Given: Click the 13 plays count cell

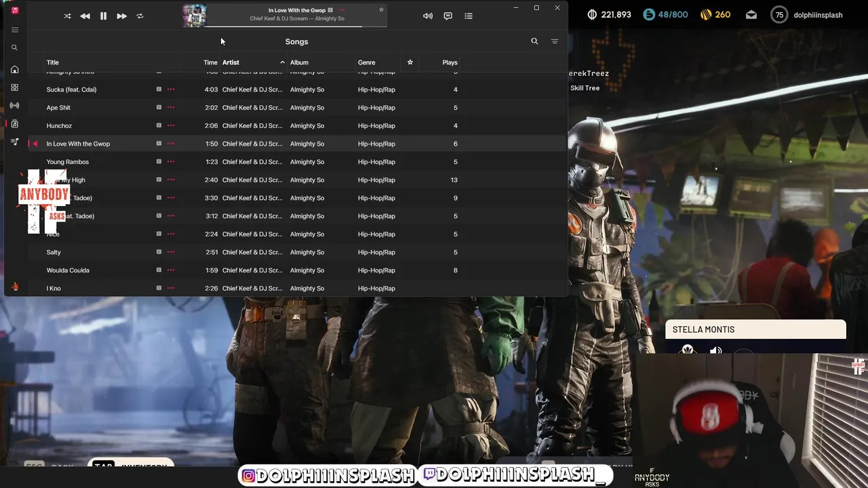Looking at the screenshot, I should (x=454, y=180).
